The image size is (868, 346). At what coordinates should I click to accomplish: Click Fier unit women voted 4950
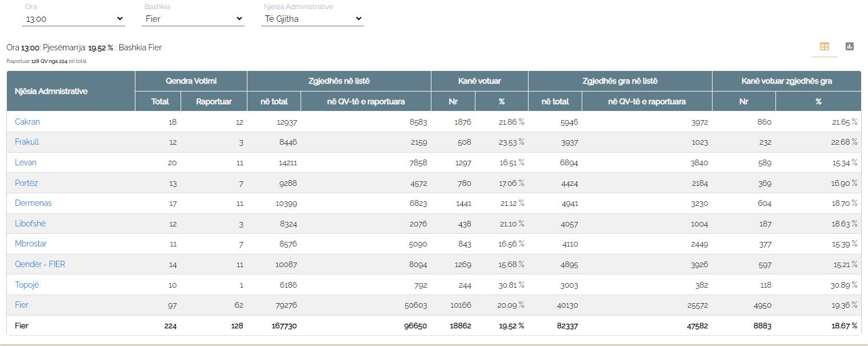[x=762, y=305]
